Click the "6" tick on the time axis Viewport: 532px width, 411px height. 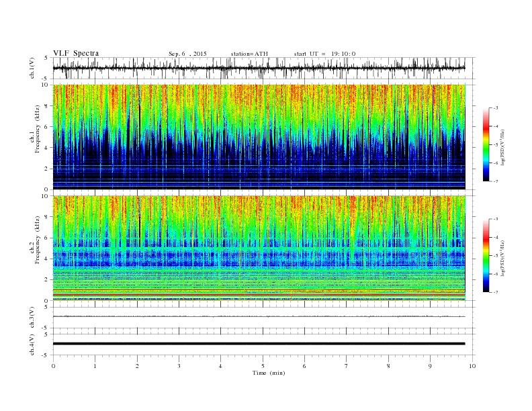click(x=304, y=366)
